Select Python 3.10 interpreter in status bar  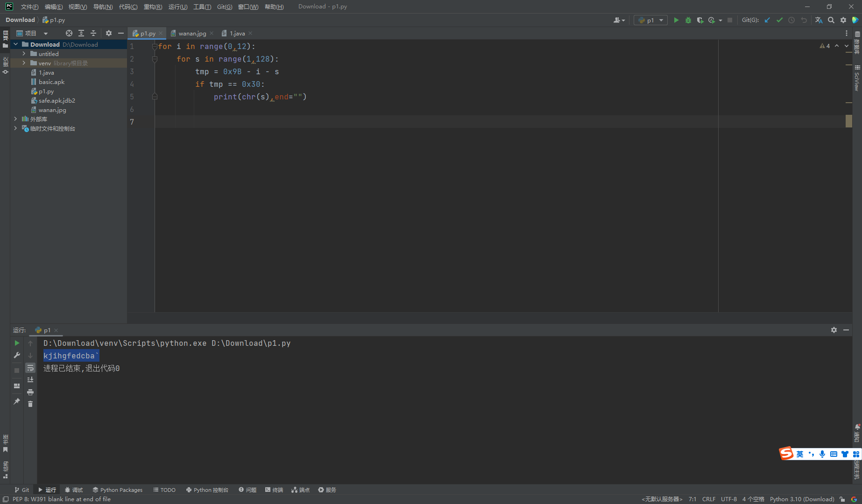pos(802,499)
